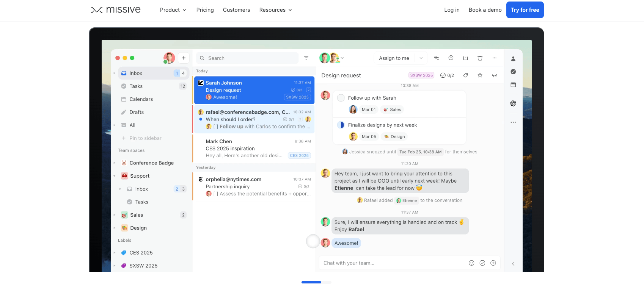Click the plus compose button
Viewport: 644px width, 291px height.
click(x=184, y=58)
